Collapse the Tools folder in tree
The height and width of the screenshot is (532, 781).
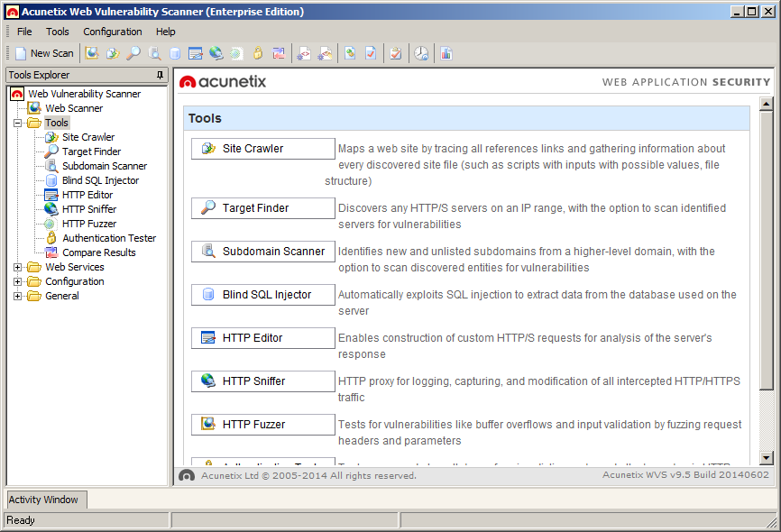18,123
